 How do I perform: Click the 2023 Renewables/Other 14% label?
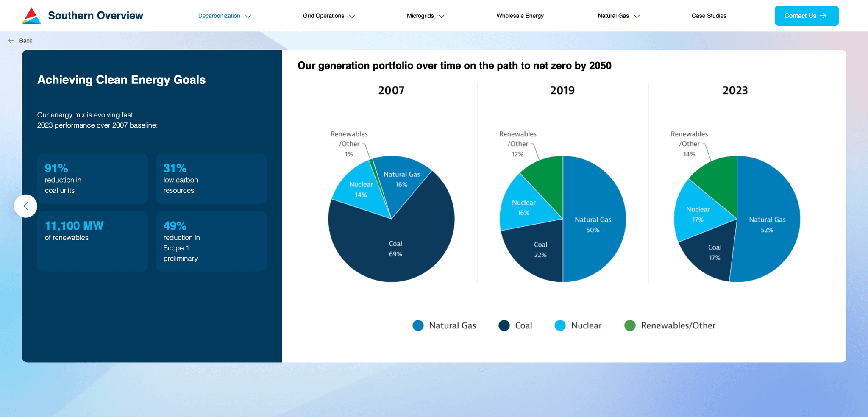pyautogui.click(x=689, y=144)
